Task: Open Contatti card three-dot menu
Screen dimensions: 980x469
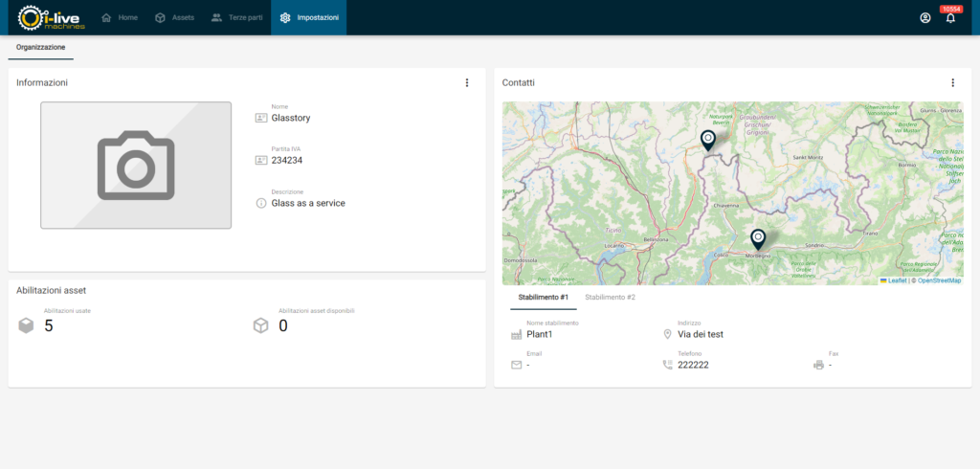Action: 952,82
